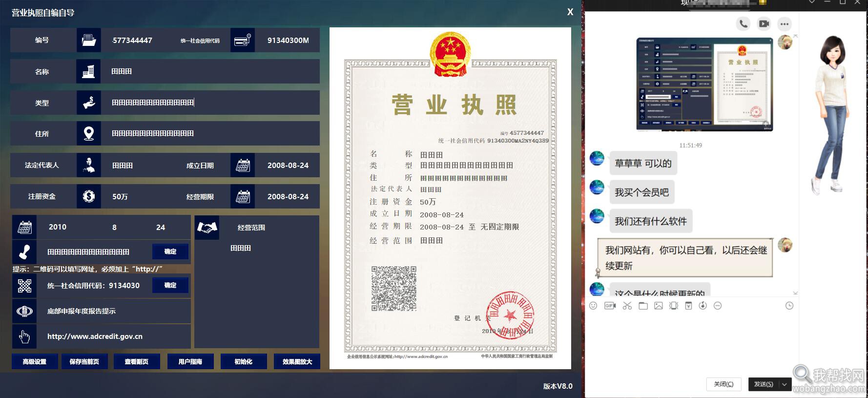
Task: Click the send picture icon in chat
Action: 659,306
